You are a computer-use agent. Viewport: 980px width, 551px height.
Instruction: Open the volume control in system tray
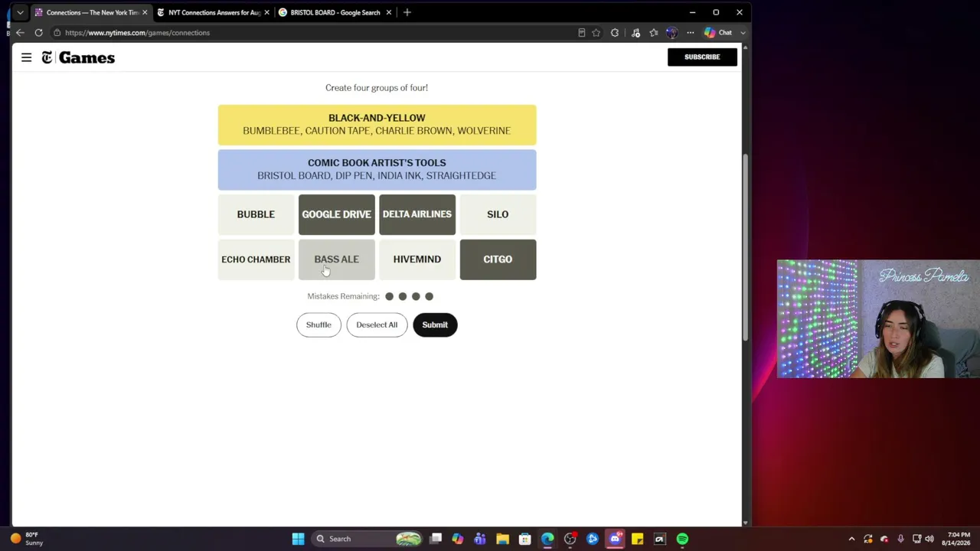931,539
